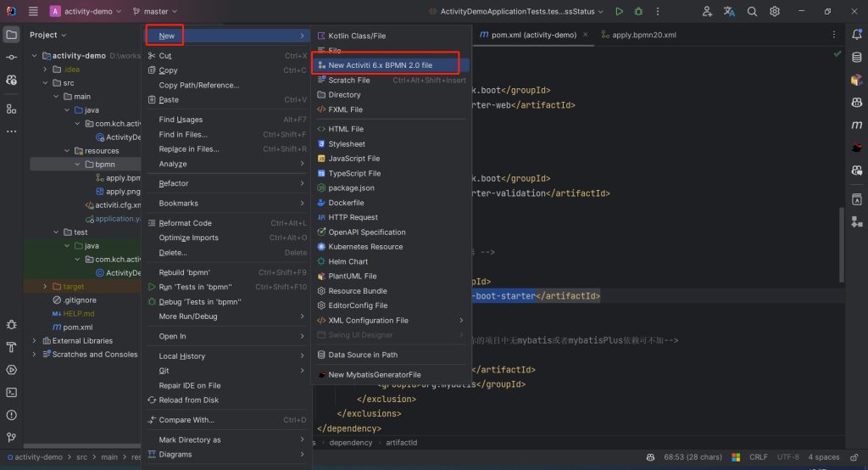Open Code With Me user icon

tap(707, 11)
